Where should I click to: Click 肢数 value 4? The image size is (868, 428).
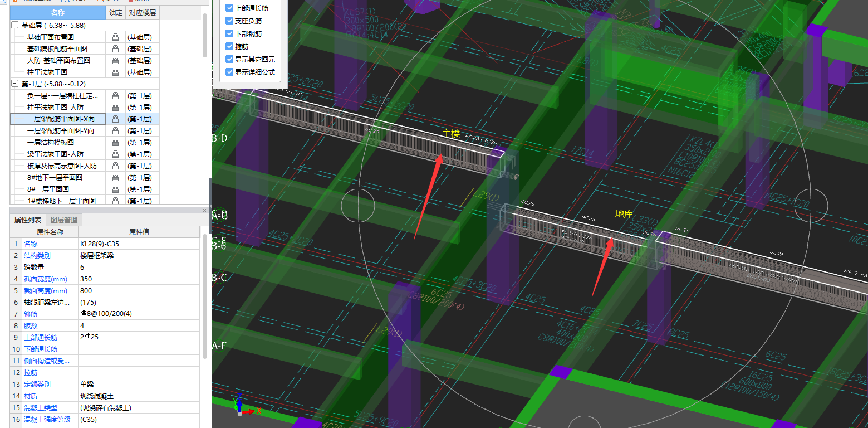[x=139, y=325]
